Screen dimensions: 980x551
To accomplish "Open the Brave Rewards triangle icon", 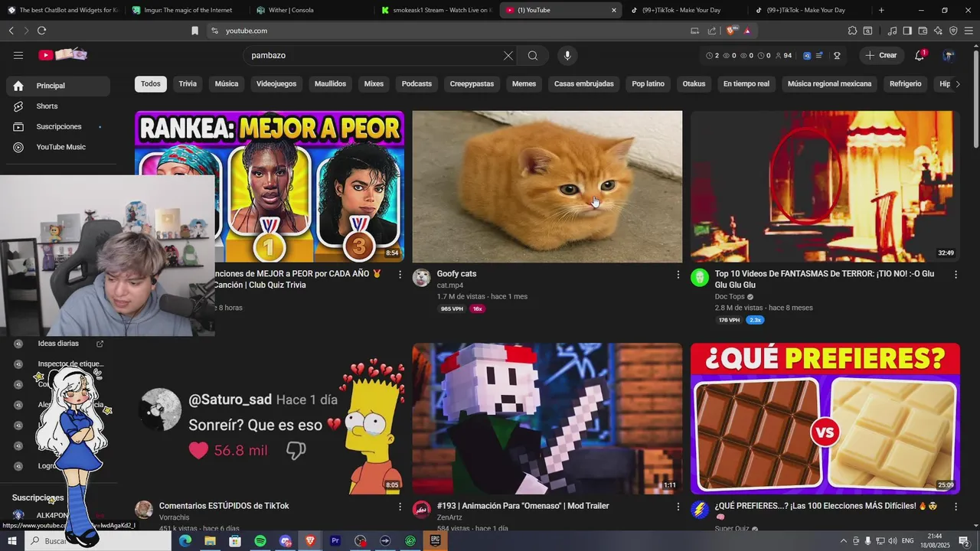I will pos(747,31).
